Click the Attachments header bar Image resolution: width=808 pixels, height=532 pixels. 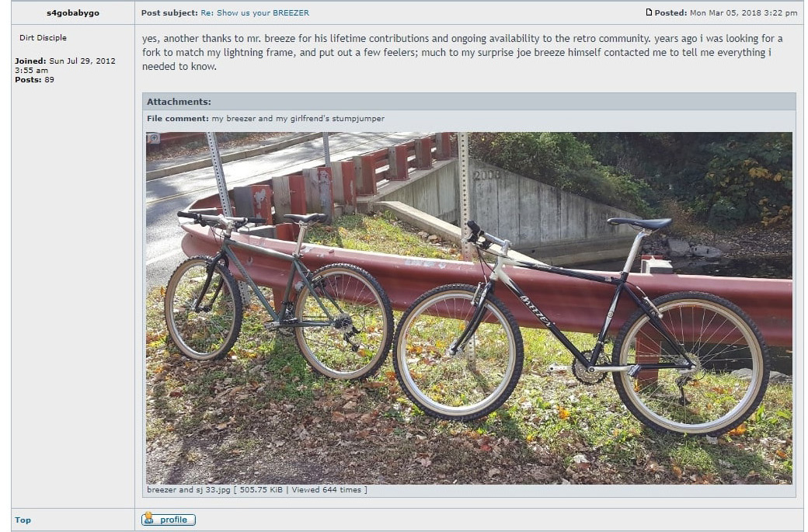(469, 102)
